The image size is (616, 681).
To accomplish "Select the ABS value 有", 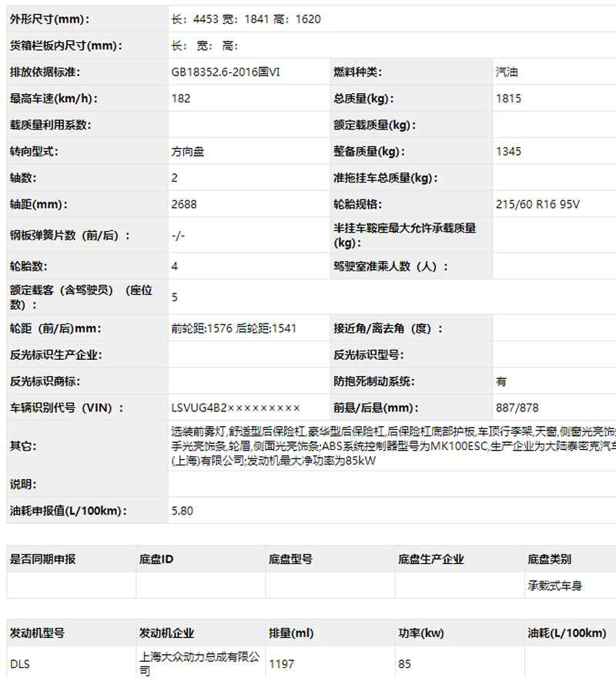I will 501,381.
